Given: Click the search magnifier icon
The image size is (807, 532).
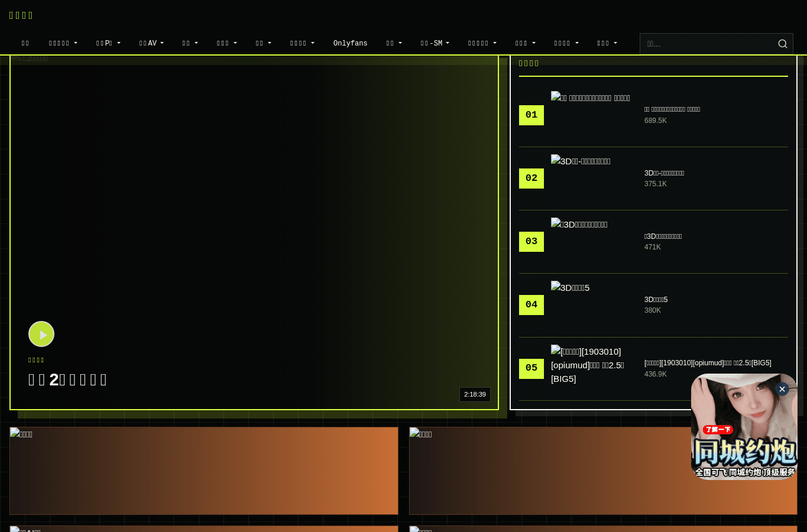Looking at the screenshot, I should [782, 44].
